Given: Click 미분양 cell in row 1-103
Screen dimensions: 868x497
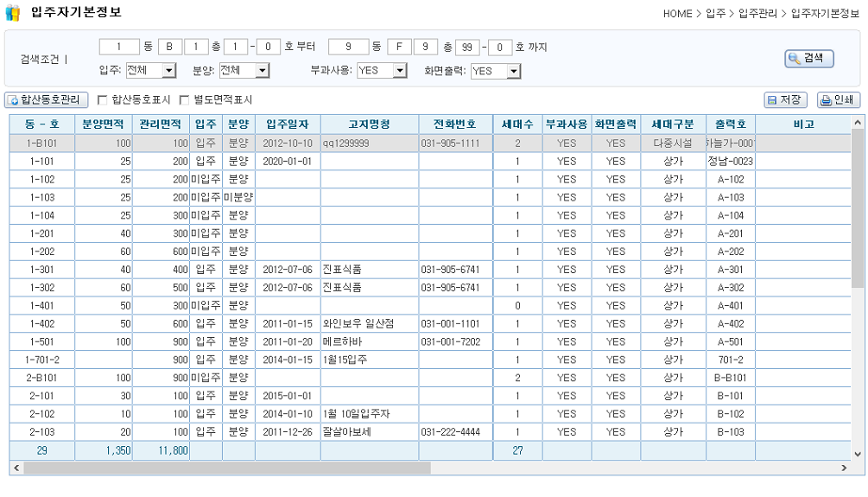Looking at the screenshot, I should (x=238, y=197).
